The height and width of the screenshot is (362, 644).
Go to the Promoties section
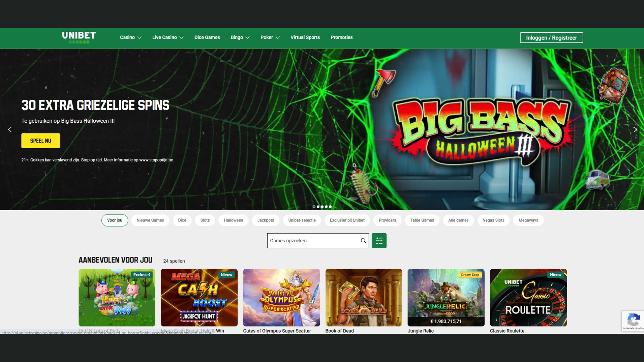tap(341, 37)
